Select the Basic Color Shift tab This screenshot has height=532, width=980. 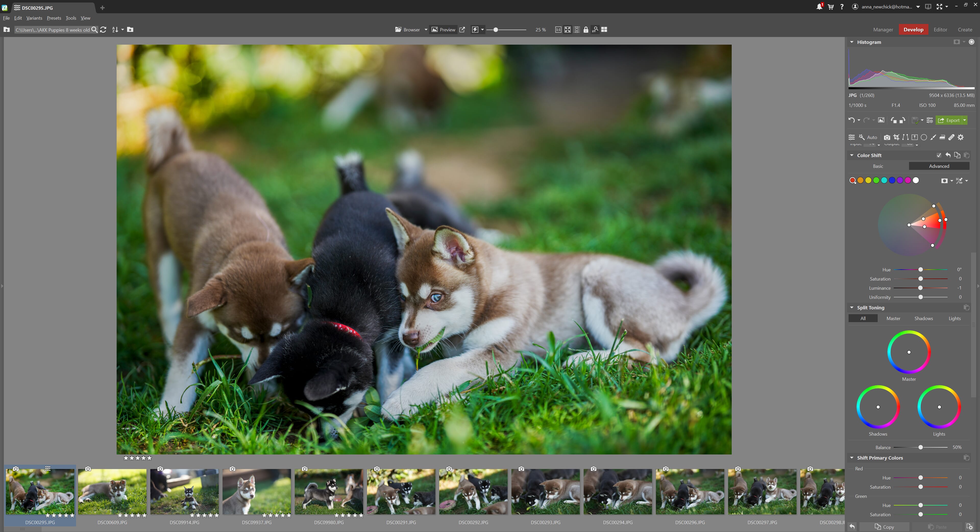pos(878,166)
